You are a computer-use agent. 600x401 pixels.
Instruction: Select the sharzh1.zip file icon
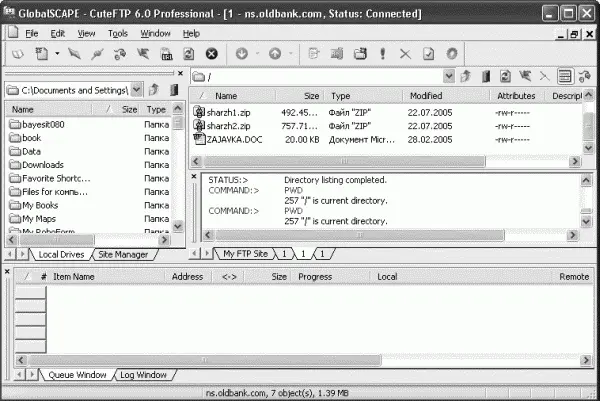tap(199, 111)
